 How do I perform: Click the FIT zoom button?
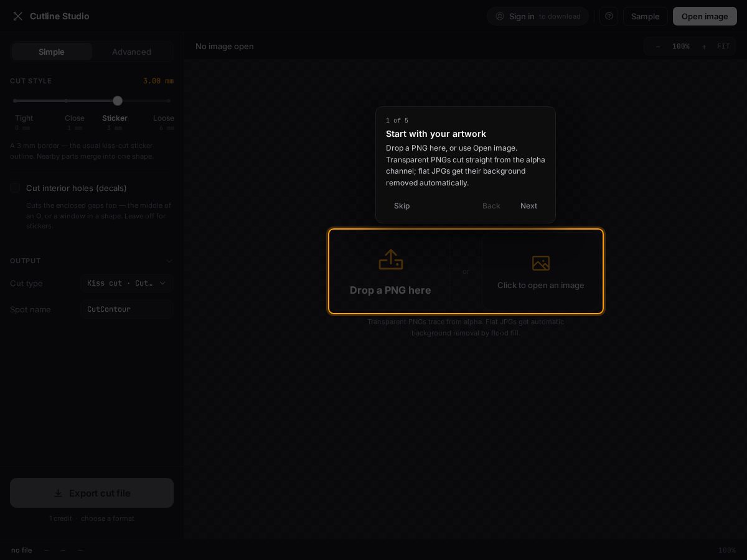point(723,46)
